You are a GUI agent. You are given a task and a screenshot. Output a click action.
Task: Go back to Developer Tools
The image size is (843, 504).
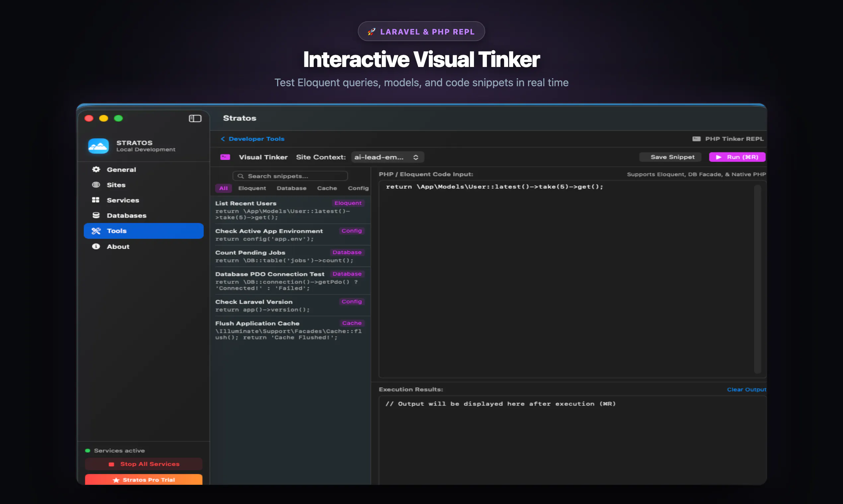[253, 139]
